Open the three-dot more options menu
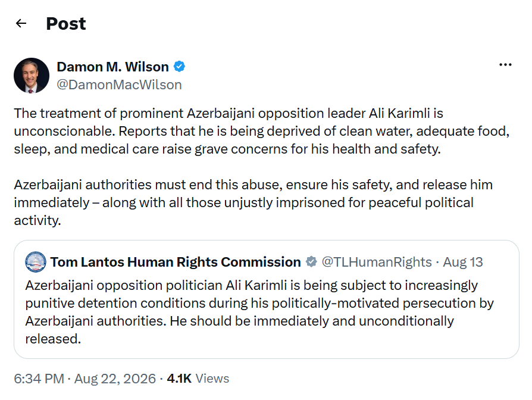532x400 pixels. tap(505, 64)
